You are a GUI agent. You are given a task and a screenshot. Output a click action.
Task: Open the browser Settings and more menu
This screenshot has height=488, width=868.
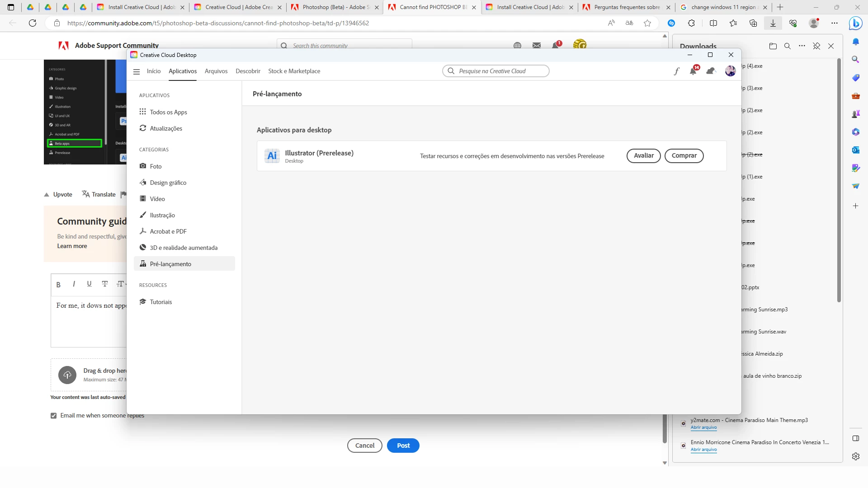click(835, 23)
